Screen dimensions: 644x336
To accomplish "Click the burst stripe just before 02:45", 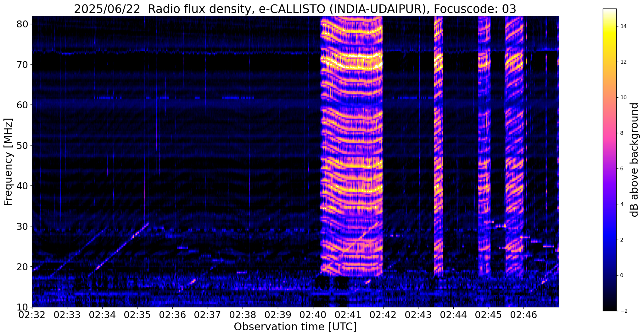I will point(484,146).
